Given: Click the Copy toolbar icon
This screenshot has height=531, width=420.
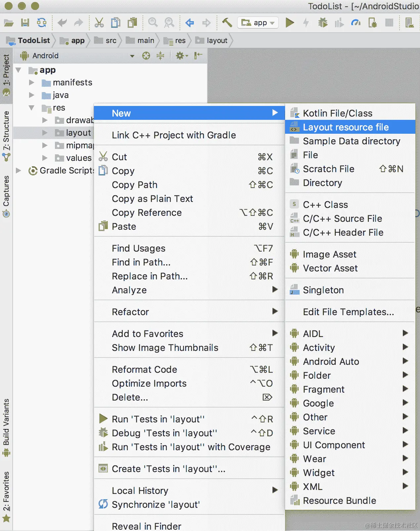Looking at the screenshot, I should click(x=115, y=23).
